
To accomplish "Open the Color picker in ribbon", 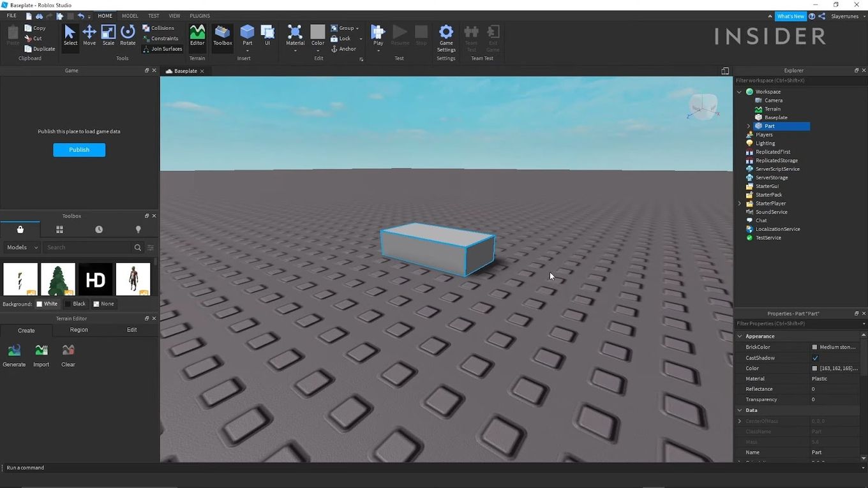I will pyautogui.click(x=318, y=35).
